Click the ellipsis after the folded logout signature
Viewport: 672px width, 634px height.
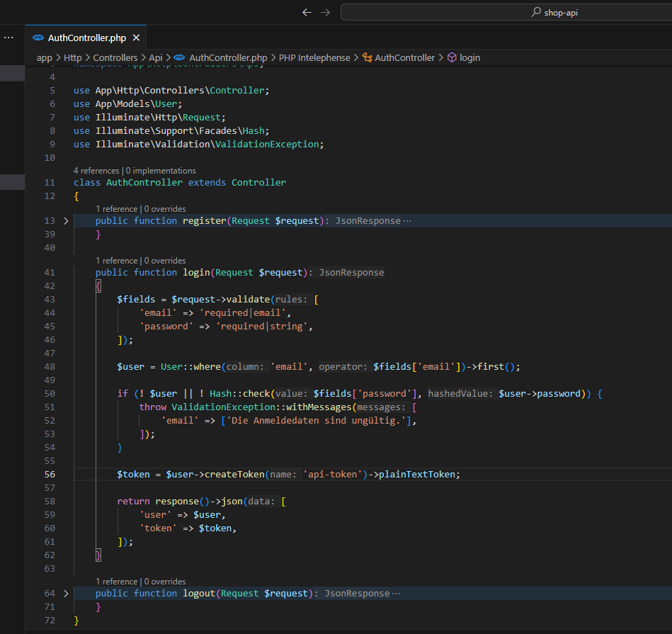coord(395,594)
